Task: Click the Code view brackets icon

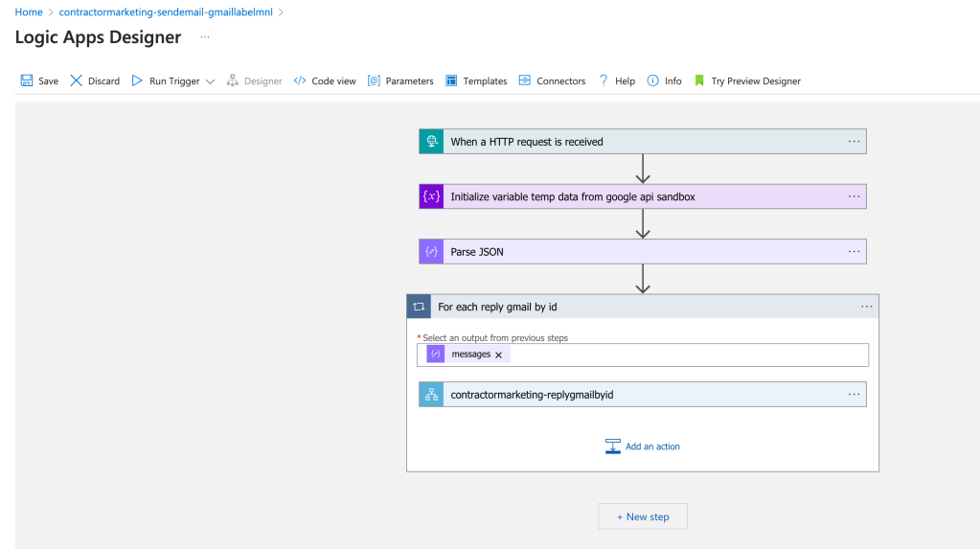Action: [300, 80]
